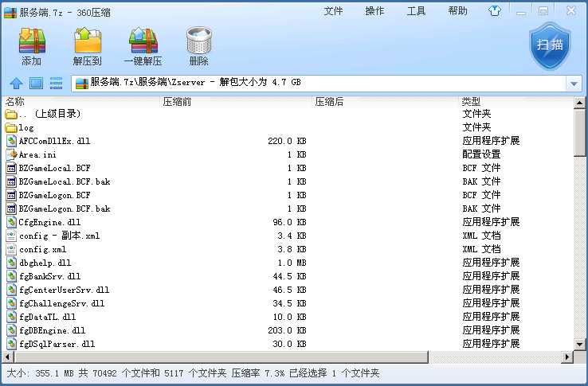This screenshot has height=386, width=588.
Task: Click the AFCComDllEx.dll file icon
Action: 12,141
